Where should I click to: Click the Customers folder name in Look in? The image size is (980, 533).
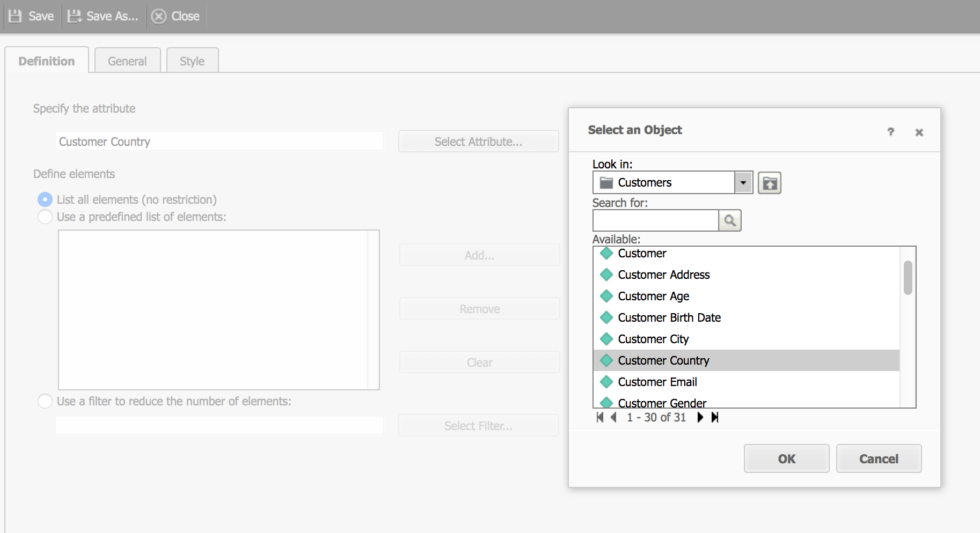coord(645,183)
